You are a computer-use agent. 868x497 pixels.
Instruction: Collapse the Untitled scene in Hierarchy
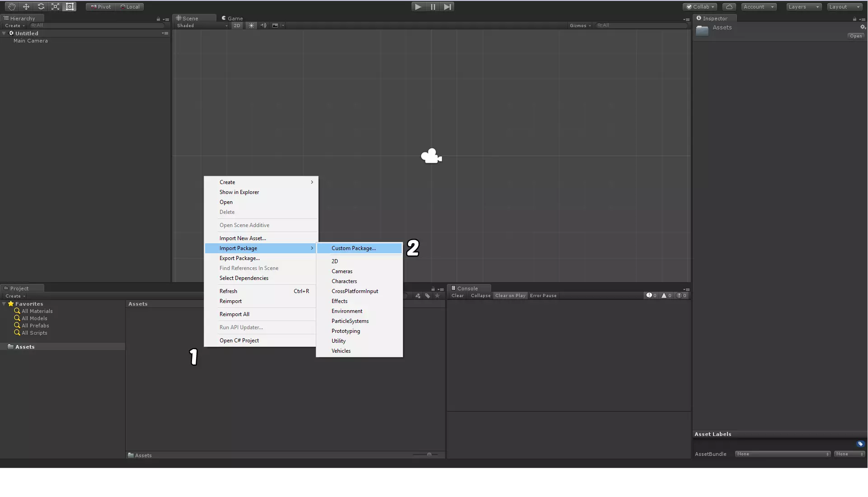click(x=4, y=33)
